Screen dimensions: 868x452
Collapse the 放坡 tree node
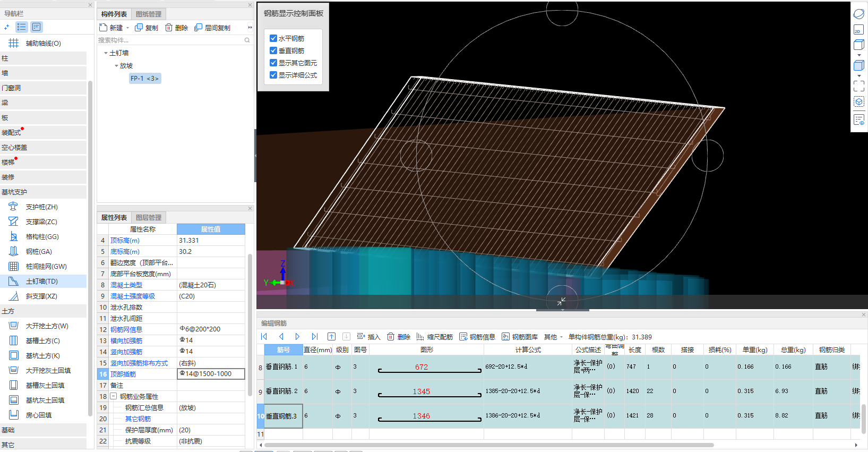(x=116, y=66)
